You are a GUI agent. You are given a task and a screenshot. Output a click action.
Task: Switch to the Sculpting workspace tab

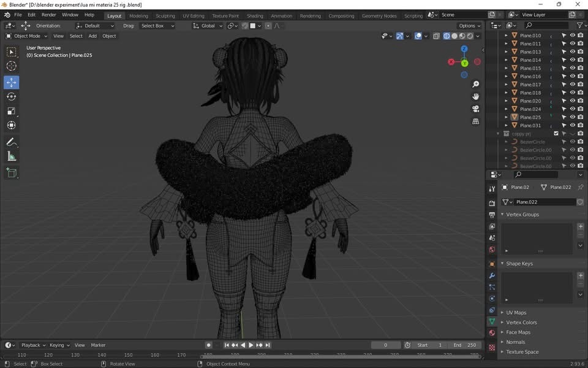[165, 16]
